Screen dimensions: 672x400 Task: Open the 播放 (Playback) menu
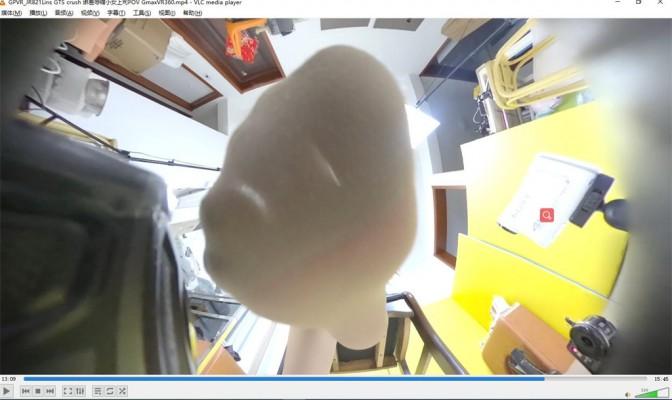[x=37, y=13]
